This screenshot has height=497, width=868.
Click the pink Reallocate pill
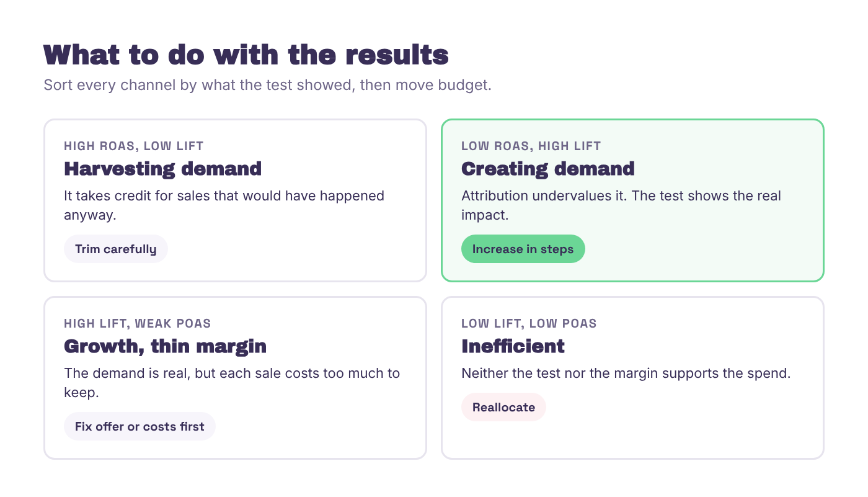pyautogui.click(x=503, y=407)
